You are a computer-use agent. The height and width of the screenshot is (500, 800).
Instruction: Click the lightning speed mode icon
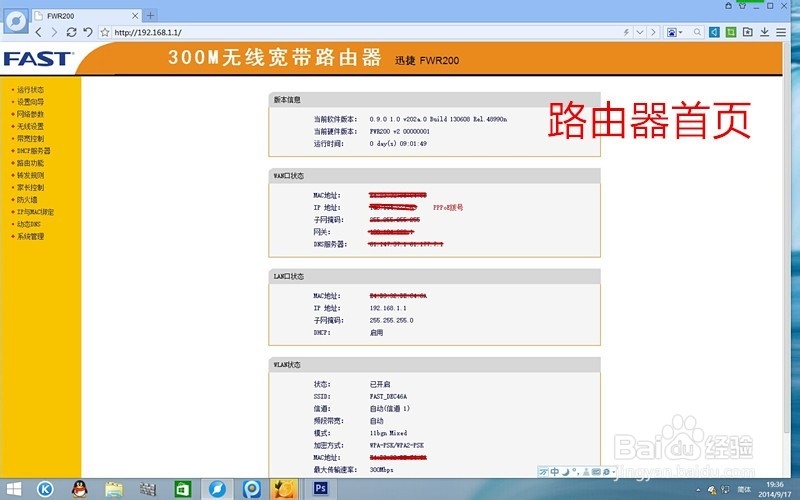tap(626, 32)
